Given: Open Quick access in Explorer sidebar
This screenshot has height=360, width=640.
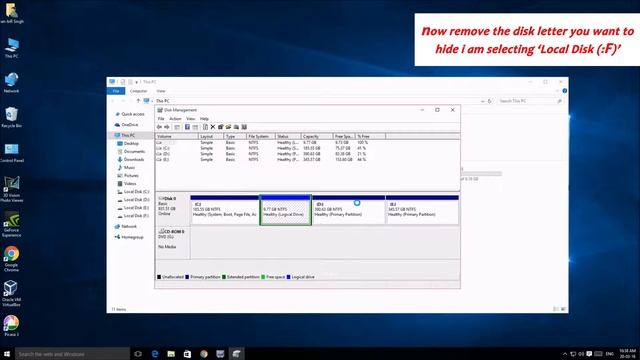Looking at the screenshot, I should coord(132,114).
